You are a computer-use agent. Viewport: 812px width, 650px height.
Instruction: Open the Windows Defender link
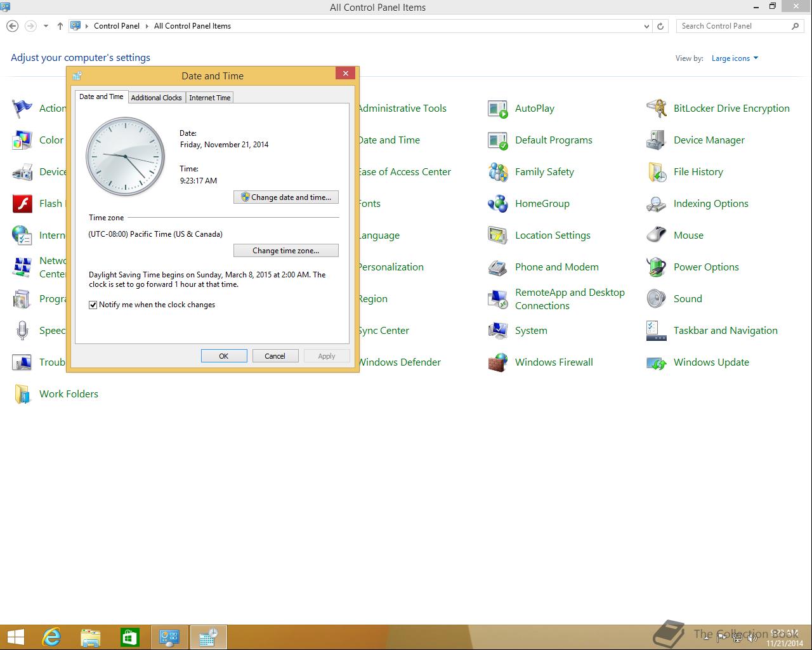tap(400, 362)
